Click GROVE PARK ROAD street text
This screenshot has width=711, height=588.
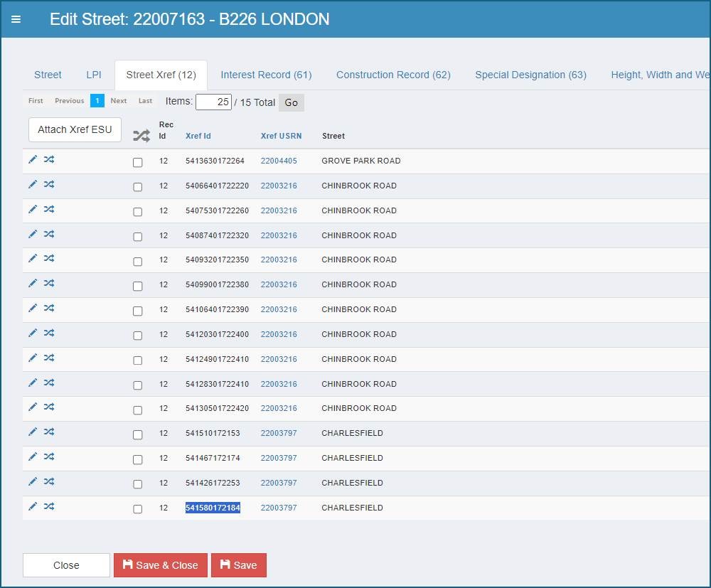click(361, 161)
